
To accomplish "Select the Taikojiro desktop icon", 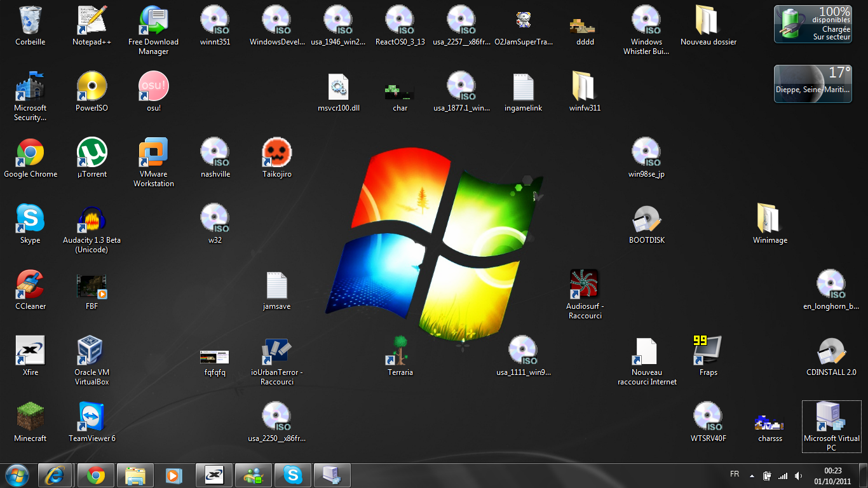I will pyautogui.click(x=276, y=153).
